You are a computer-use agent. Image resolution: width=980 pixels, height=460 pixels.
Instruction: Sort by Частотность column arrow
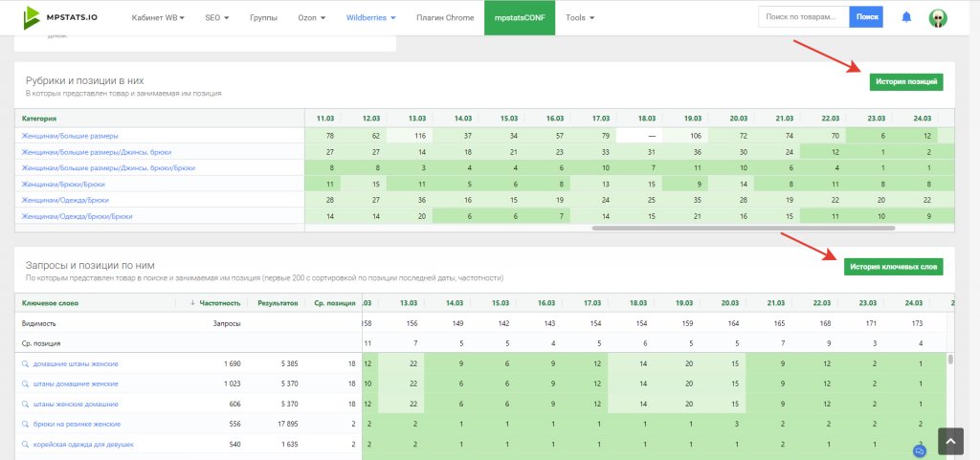(x=193, y=303)
